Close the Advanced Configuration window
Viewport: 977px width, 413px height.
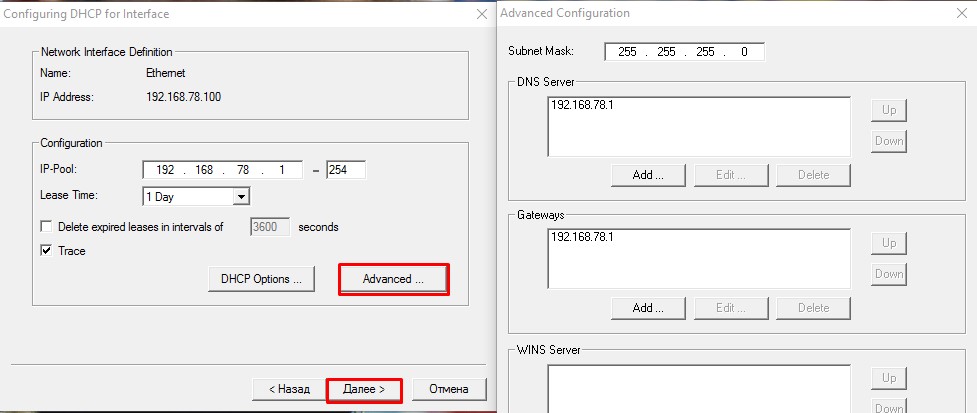tap(961, 14)
